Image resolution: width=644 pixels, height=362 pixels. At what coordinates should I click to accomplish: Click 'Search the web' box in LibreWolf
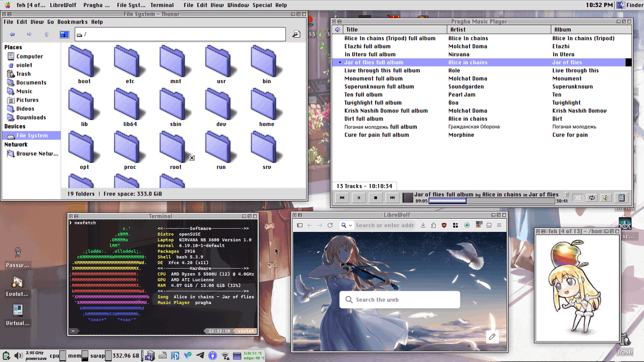pyautogui.click(x=400, y=300)
